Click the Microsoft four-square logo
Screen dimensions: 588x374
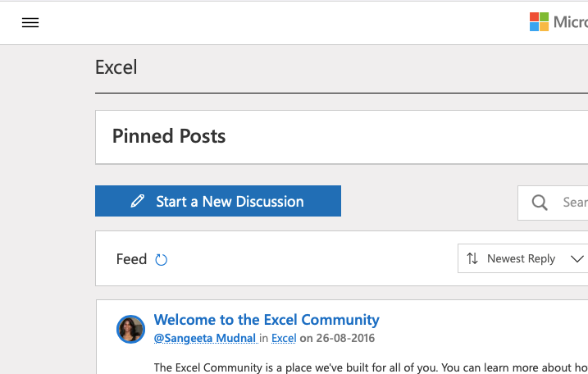coord(539,22)
